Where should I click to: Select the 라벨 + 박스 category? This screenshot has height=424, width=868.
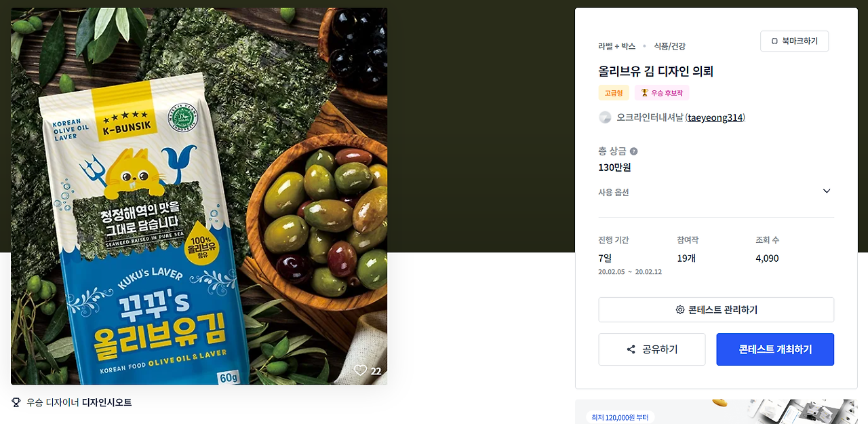coord(616,46)
